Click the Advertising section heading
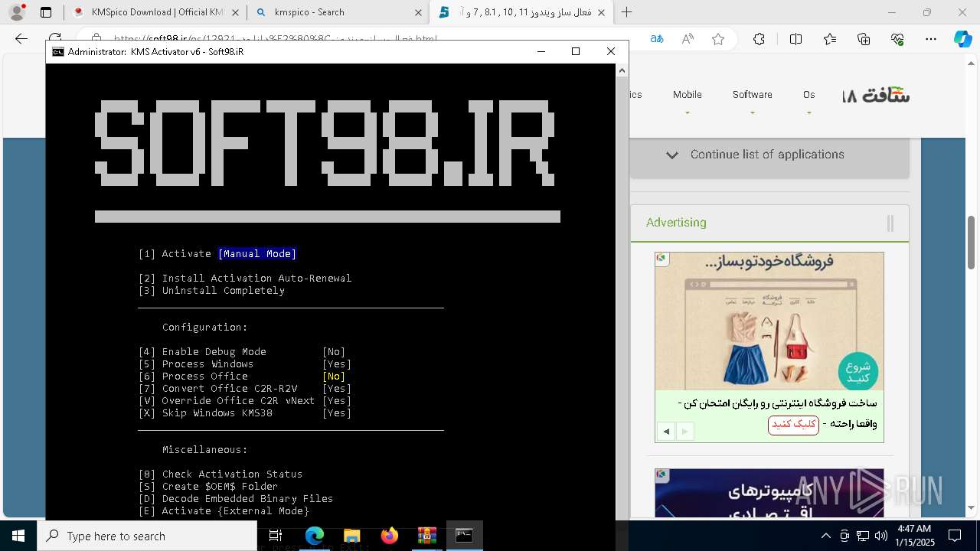Screen dimensions: 980x551 tap(676, 223)
